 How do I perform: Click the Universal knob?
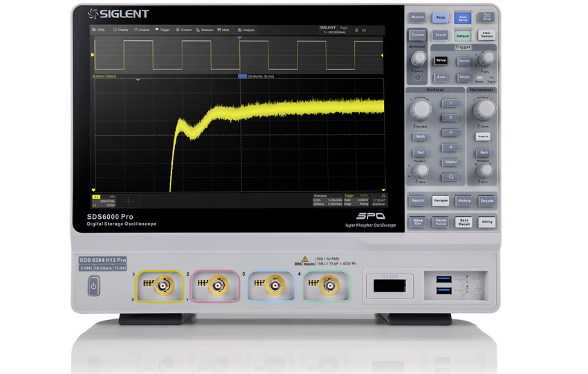[x=418, y=57]
